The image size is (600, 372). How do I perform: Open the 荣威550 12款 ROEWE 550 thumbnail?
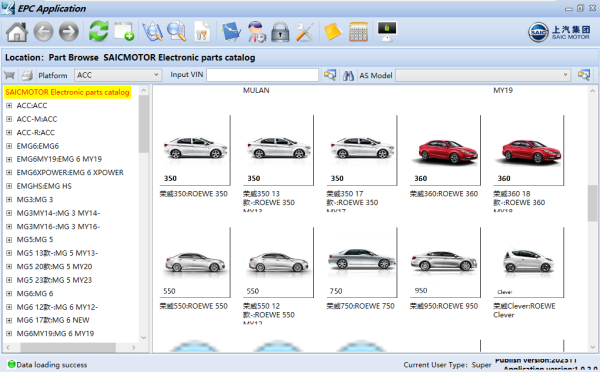pos(278,262)
